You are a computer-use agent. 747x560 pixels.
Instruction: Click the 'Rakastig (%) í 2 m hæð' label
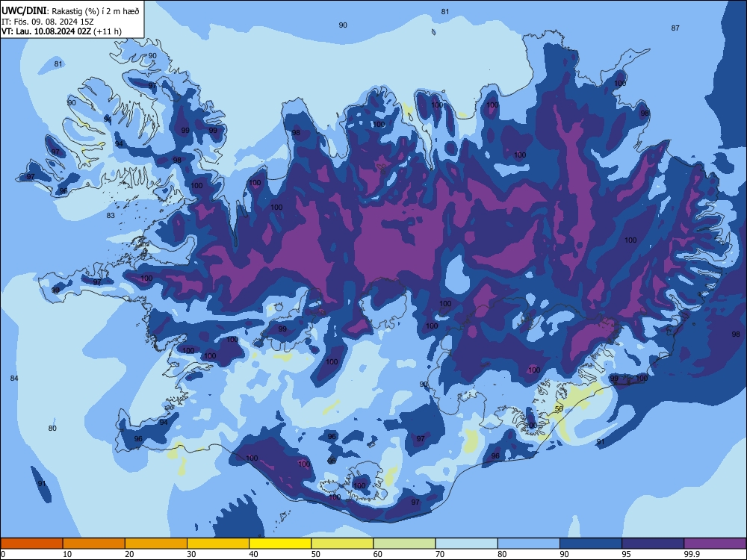point(96,11)
